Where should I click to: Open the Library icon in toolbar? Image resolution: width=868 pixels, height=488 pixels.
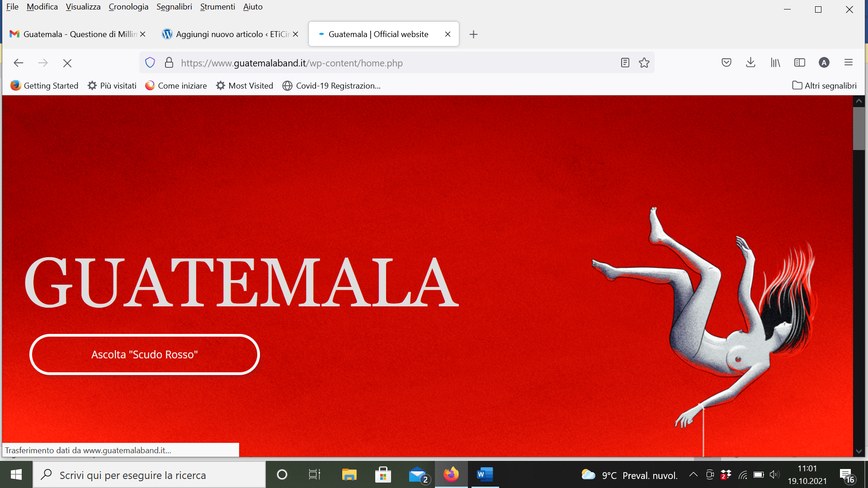point(775,63)
